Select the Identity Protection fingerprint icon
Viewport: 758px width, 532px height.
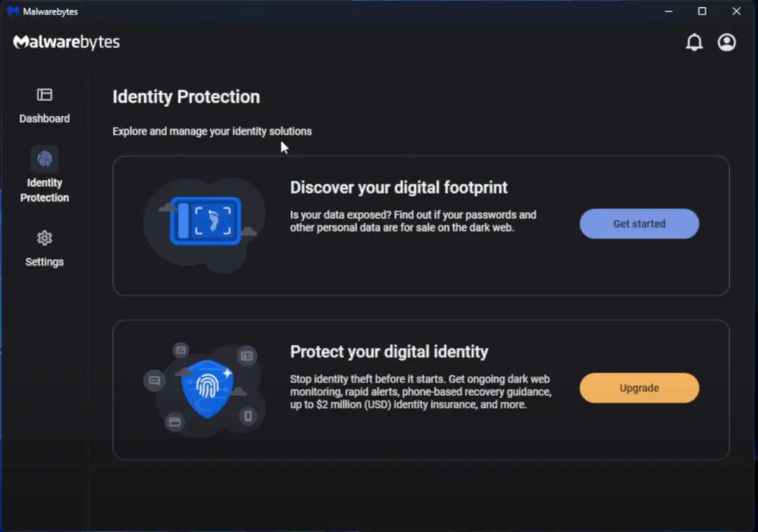tap(45, 159)
